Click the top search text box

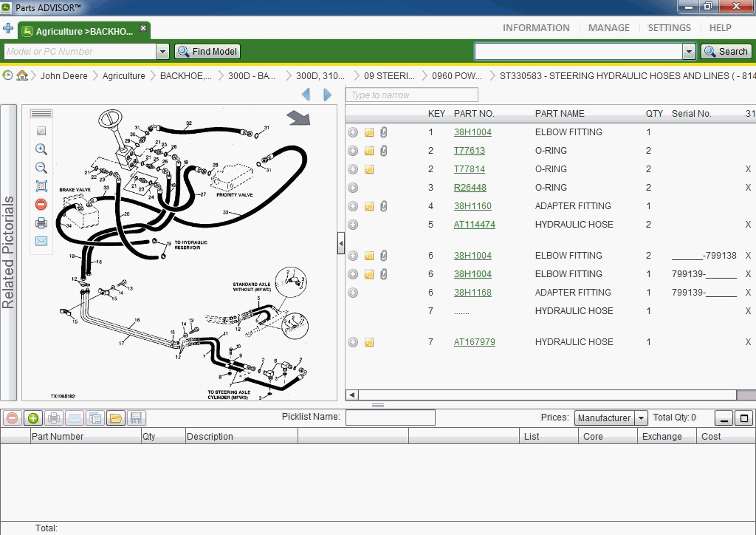(x=578, y=52)
